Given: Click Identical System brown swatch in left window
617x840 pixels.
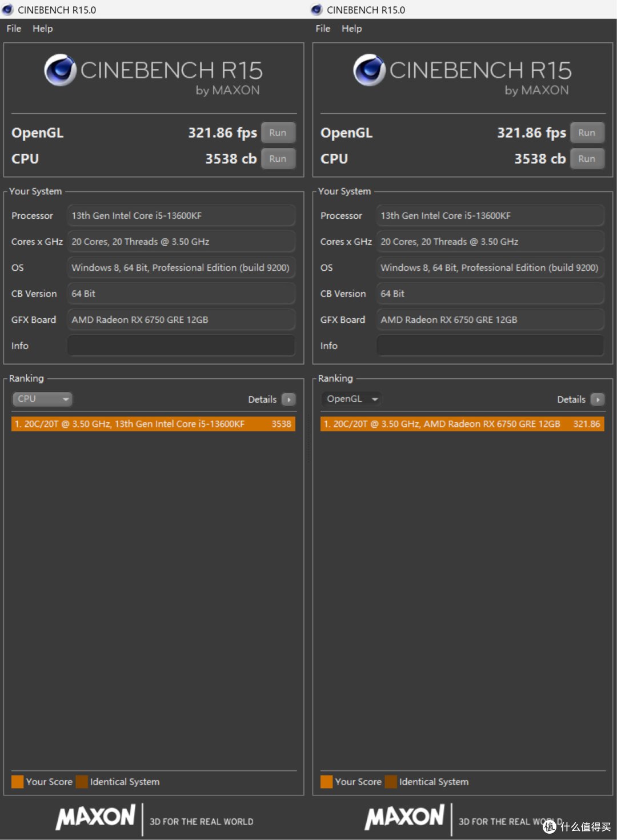Looking at the screenshot, I should click(x=82, y=782).
